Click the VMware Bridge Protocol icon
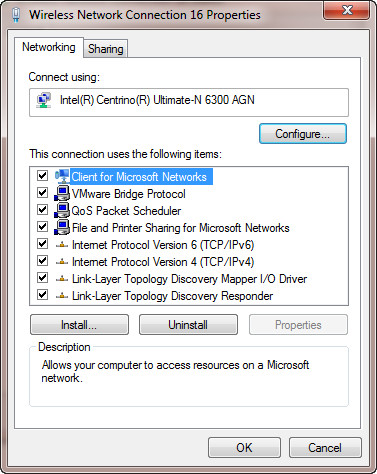The width and height of the screenshot is (377, 474). click(x=62, y=193)
